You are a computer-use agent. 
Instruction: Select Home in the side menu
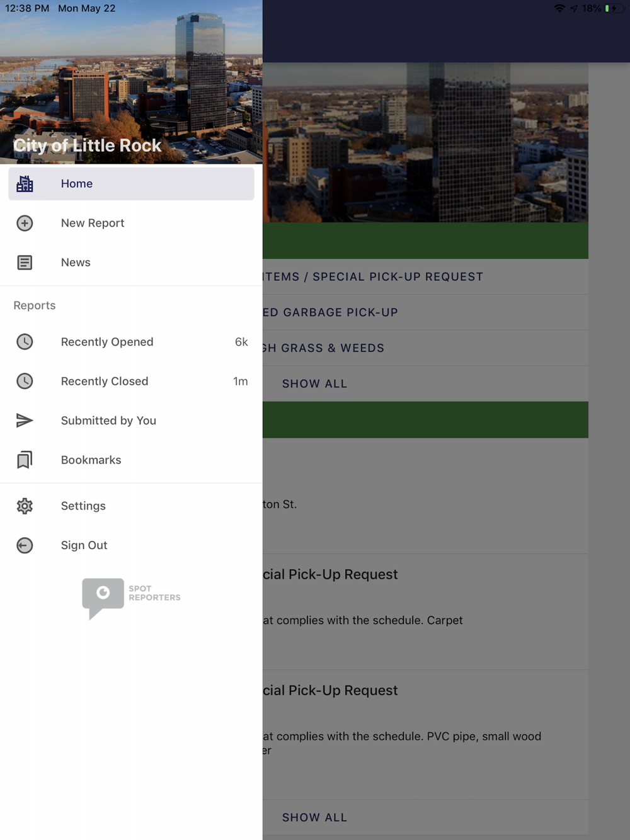(131, 184)
